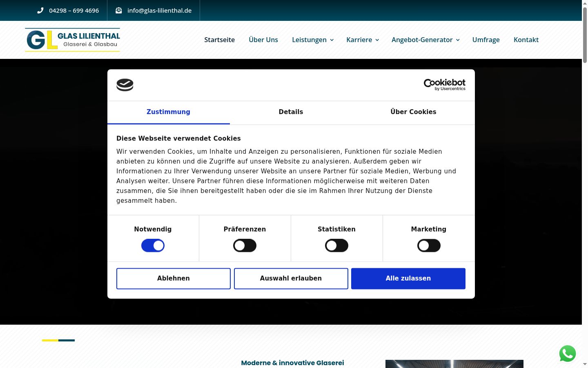This screenshot has width=588, height=368.
Task: Enable Marketing cookies switch
Action: click(429, 246)
